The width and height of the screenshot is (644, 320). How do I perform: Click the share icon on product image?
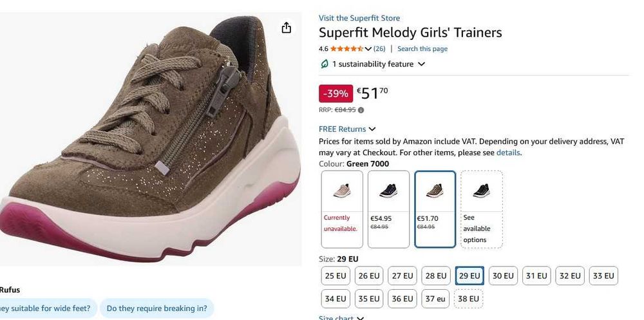click(x=287, y=28)
